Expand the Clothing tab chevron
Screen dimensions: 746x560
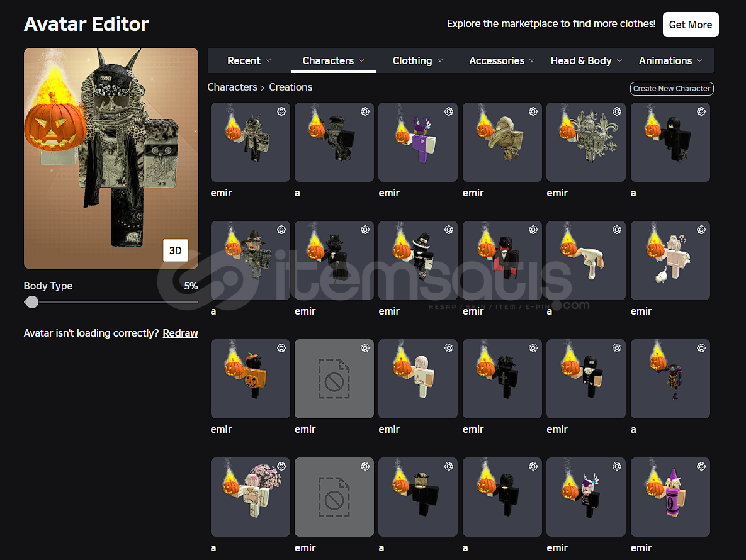[440, 61]
